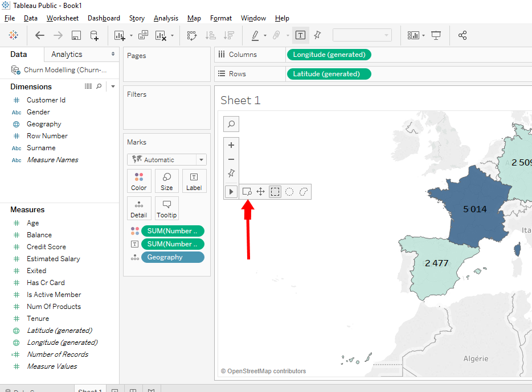Click the Share icon in toolbar
532x392 pixels.
463,35
